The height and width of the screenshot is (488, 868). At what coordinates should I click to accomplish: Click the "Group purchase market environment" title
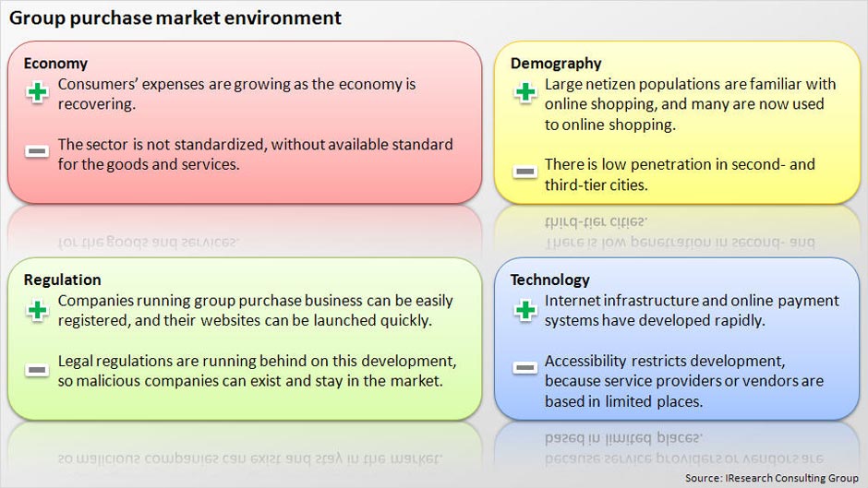175,18
